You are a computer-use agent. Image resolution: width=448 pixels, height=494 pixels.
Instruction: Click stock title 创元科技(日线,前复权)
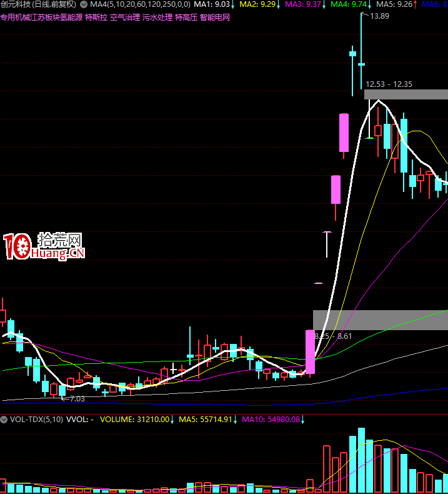pyautogui.click(x=38, y=4)
